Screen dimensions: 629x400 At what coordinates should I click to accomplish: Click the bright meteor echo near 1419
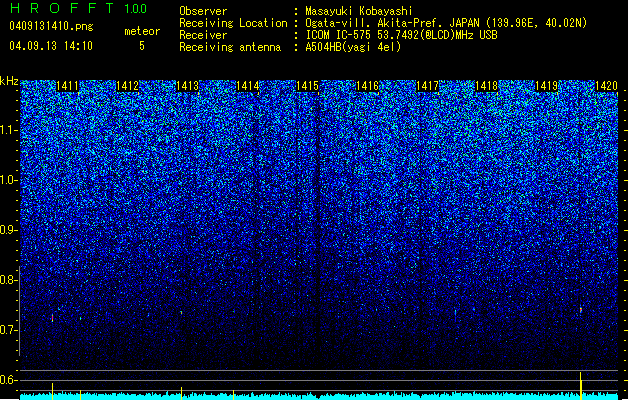(580, 310)
